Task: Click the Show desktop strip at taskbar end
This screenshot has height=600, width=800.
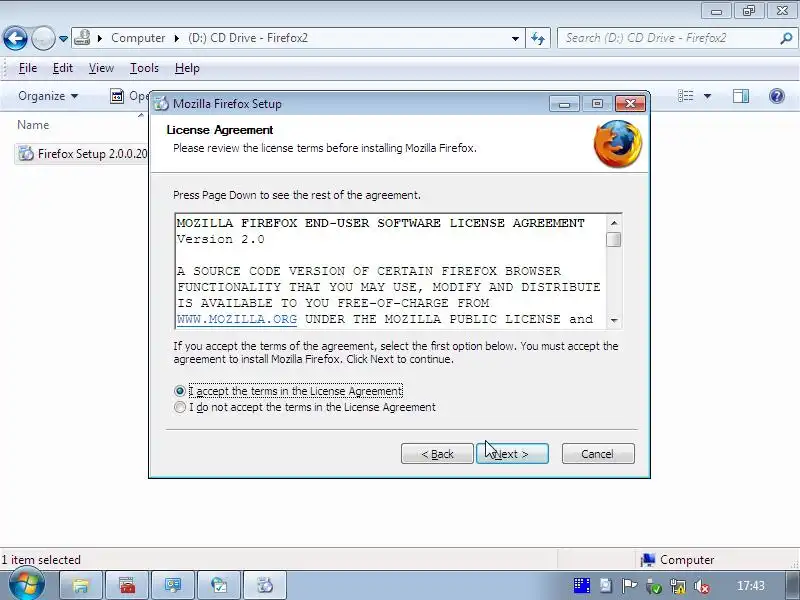Action: tap(792, 585)
